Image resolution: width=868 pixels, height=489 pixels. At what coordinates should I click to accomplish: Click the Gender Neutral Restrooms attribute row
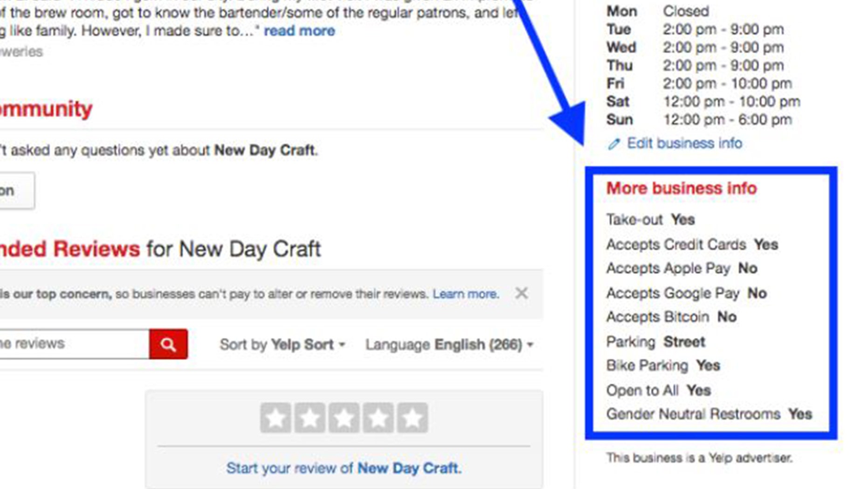pos(709,414)
